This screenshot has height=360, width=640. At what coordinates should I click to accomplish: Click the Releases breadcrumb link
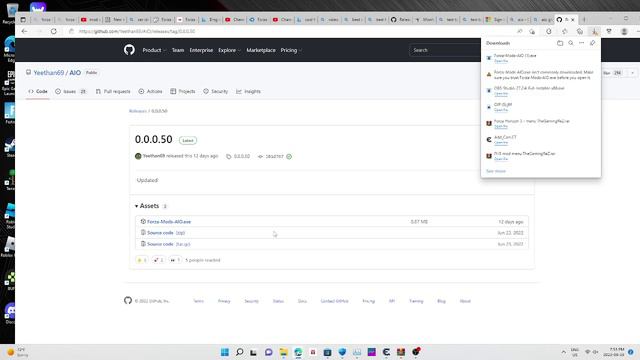point(138,111)
